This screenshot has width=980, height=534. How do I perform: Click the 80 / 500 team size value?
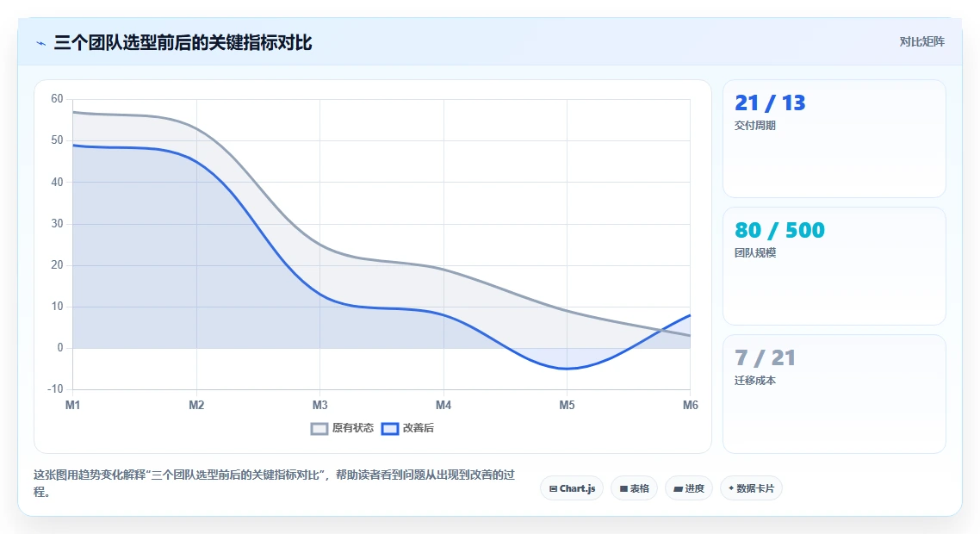point(779,230)
